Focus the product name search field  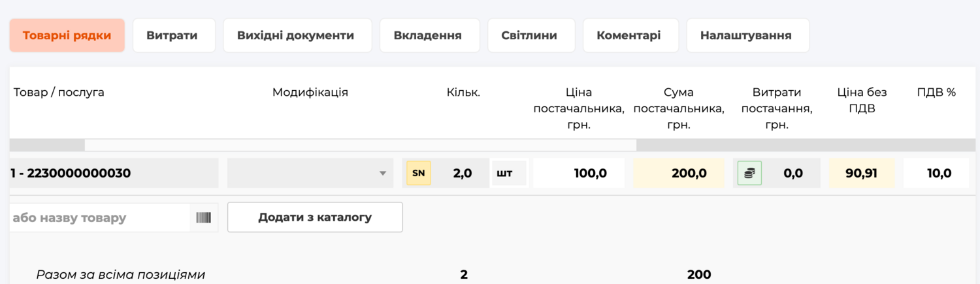pyautogui.click(x=100, y=217)
